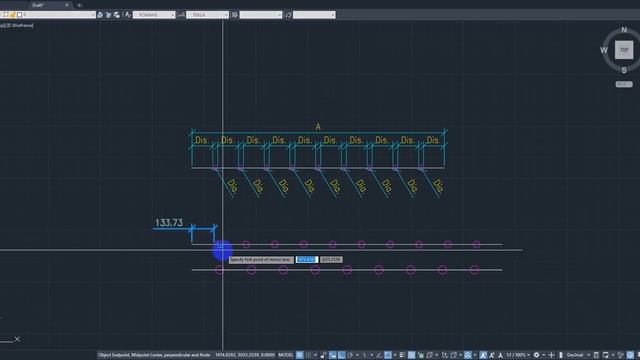The height and width of the screenshot is (360, 640).
Task: Toggle object snap in status bar
Action: (388, 355)
